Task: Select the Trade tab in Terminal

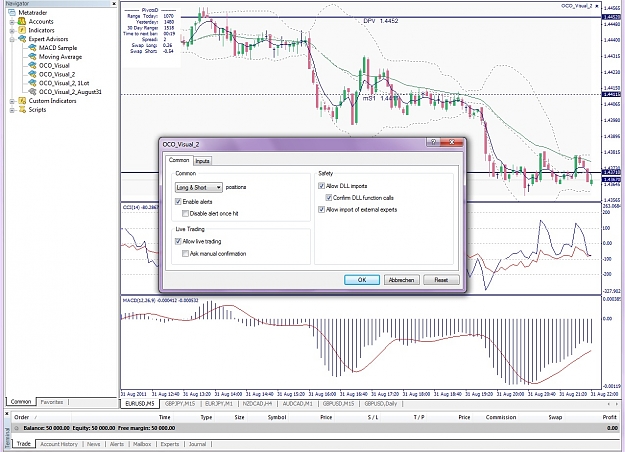Action: click(24, 444)
